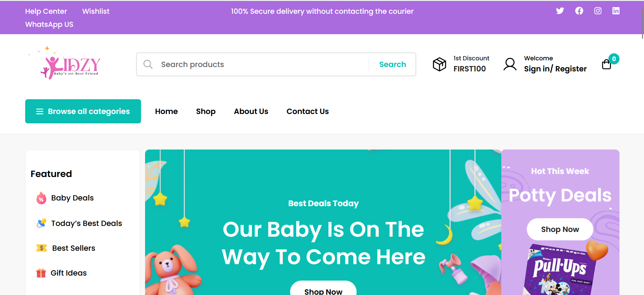Click the user account profile icon
The image size is (644, 295).
510,64
